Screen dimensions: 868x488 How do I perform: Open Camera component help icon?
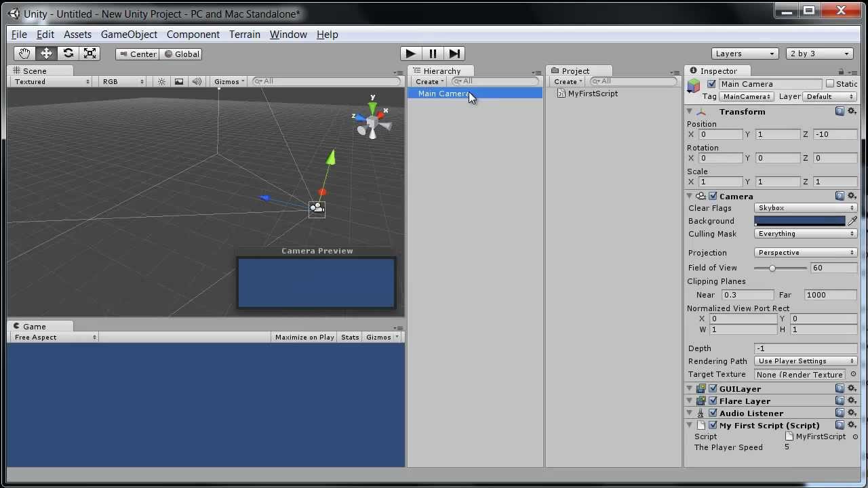840,196
